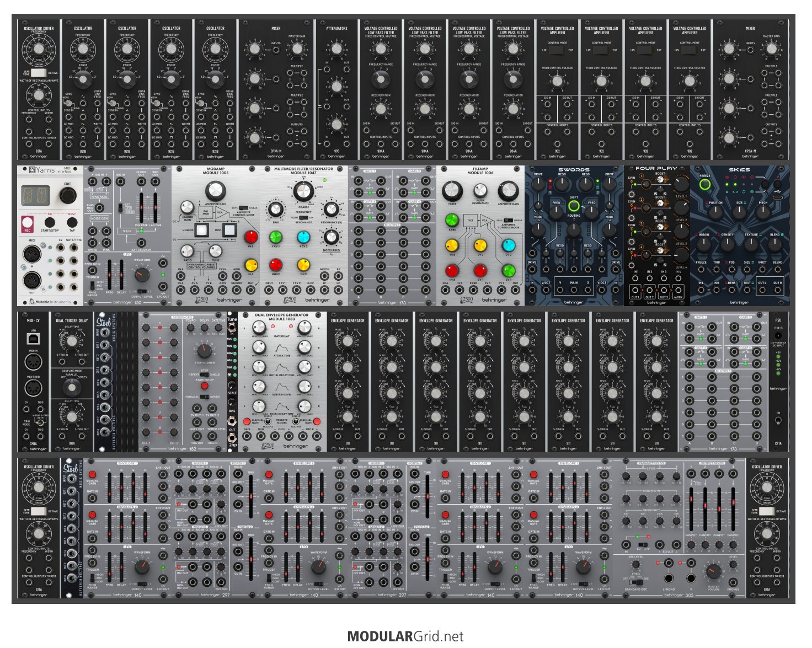Toggle the EXT/LFO/NOISE switch on module 150

(120, 208)
